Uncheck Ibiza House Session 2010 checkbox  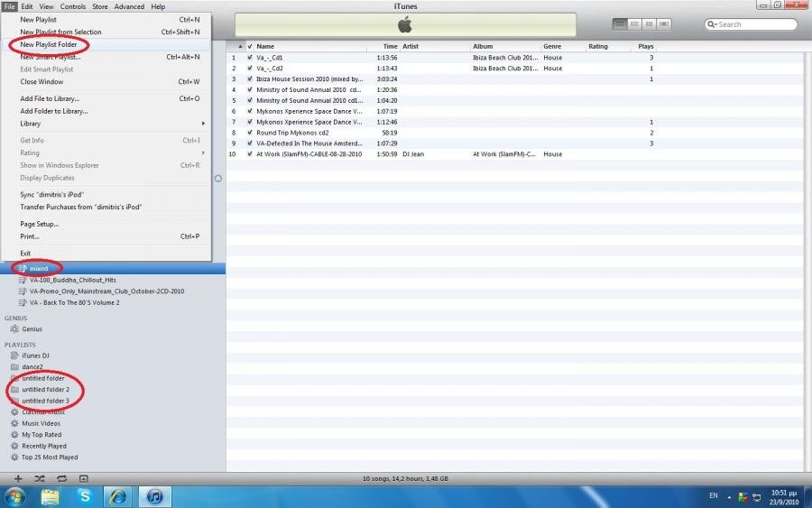click(x=250, y=79)
